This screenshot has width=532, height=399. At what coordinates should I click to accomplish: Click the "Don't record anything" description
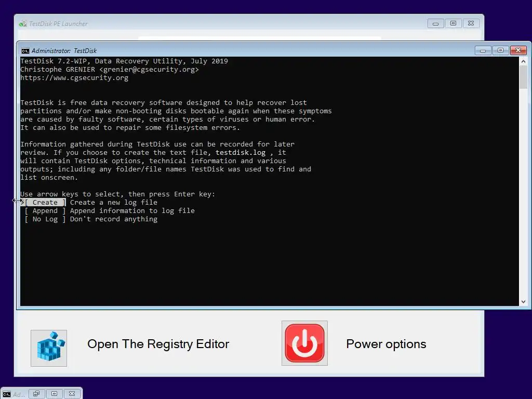[114, 219]
